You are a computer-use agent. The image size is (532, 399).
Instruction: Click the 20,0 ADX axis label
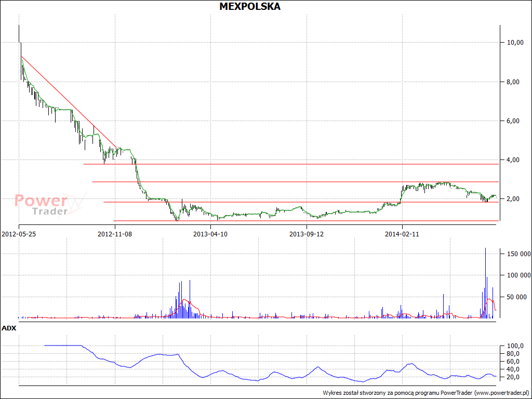(514, 377)
